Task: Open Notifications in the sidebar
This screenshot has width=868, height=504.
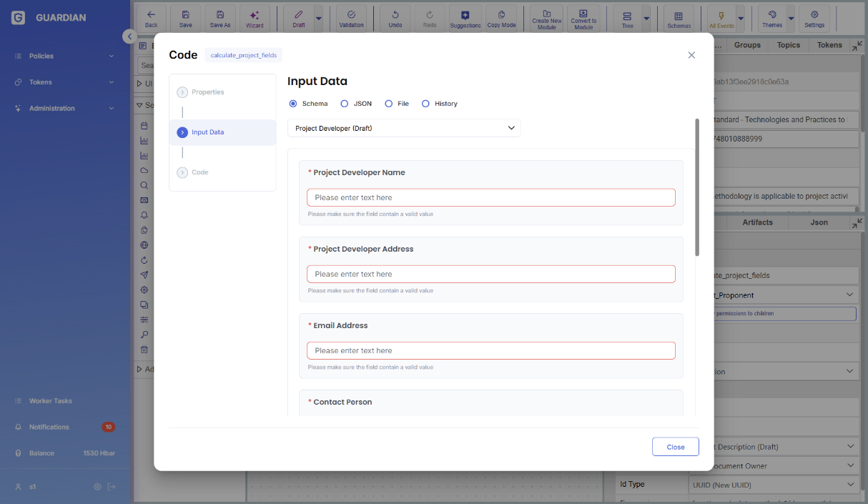Action: tap(49, 427)
